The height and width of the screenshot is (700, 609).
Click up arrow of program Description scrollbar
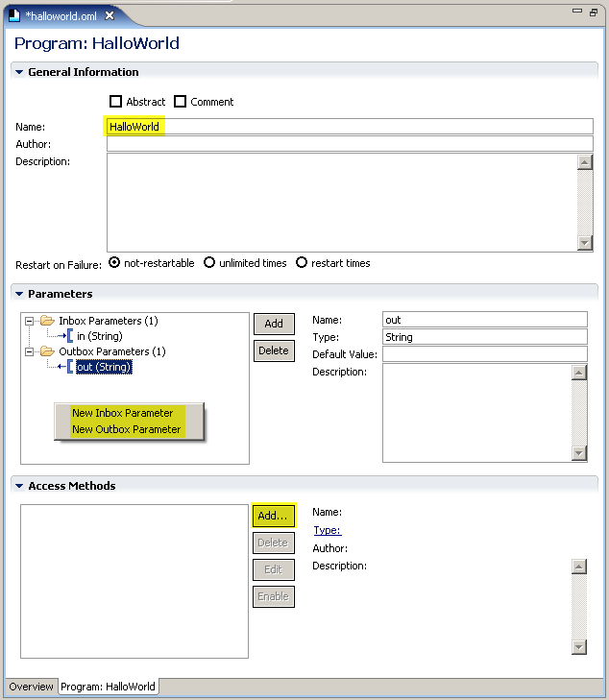coord(584,162)
